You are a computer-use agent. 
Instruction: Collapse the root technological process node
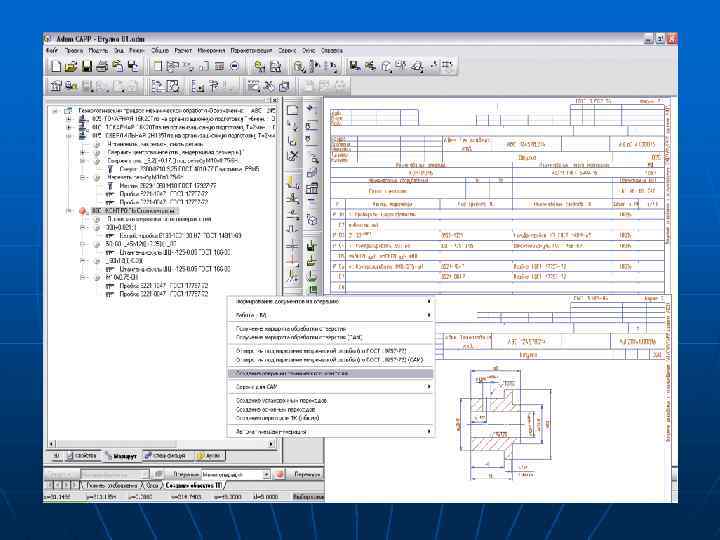pos(55,111)
